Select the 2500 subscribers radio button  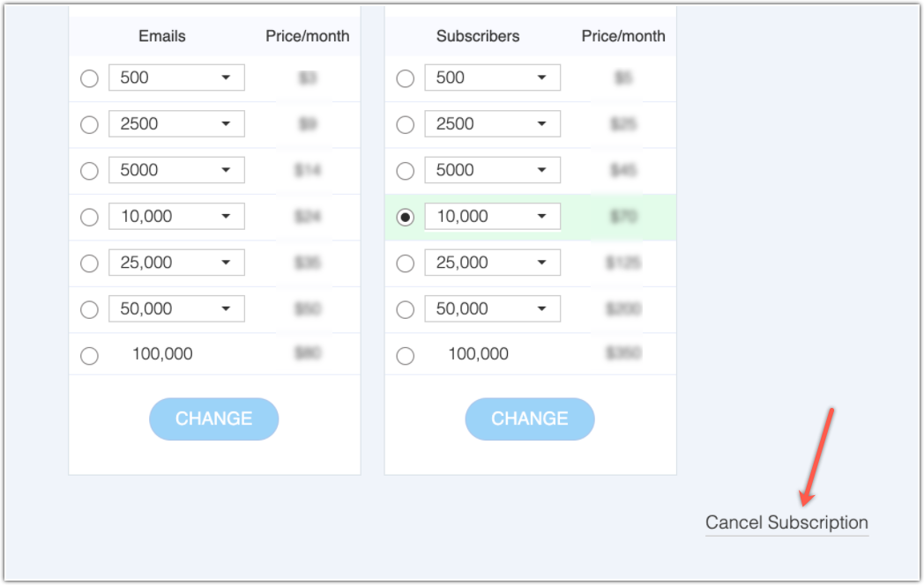(405, 124)
